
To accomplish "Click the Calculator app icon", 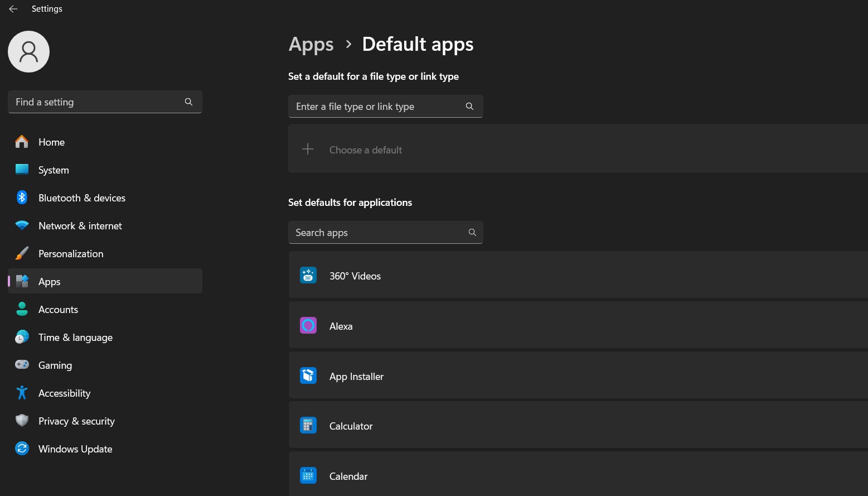I will pos(308,425).
